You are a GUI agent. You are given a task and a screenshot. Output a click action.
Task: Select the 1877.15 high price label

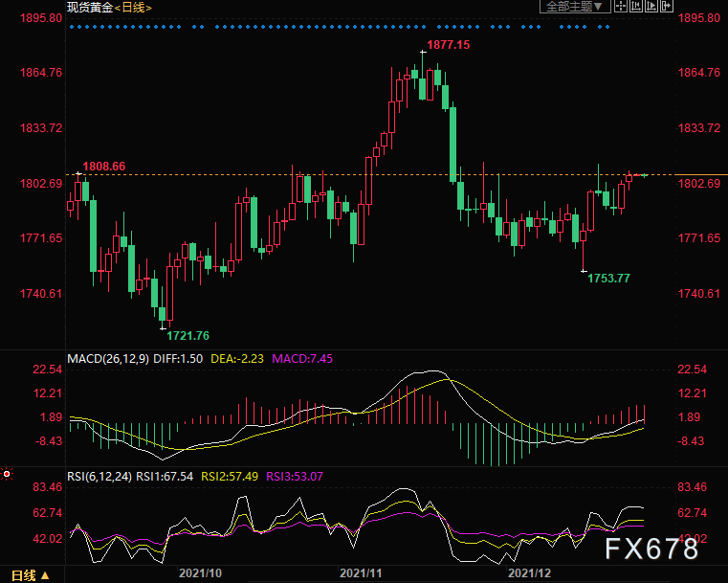pyautogui.click(x=448, y=45)
